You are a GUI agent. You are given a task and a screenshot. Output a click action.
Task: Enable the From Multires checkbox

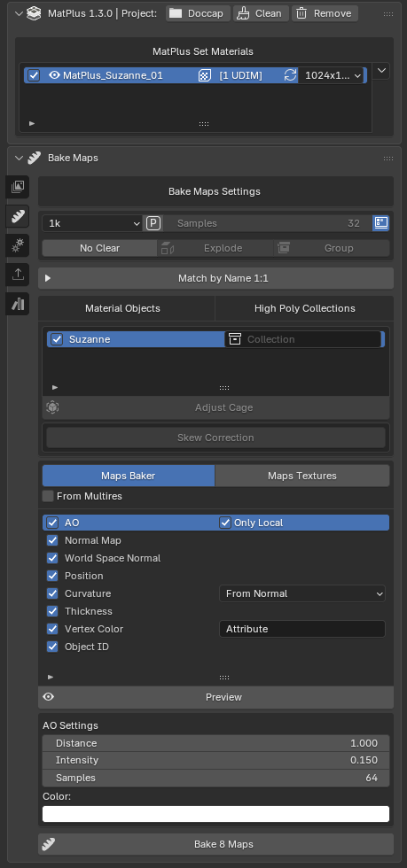48,496
